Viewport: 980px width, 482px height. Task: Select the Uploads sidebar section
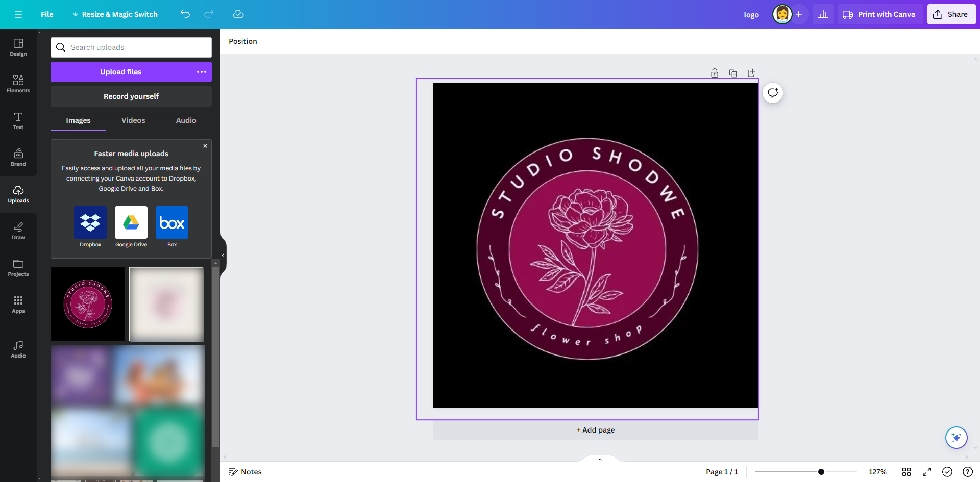click(x=18, y=194)
